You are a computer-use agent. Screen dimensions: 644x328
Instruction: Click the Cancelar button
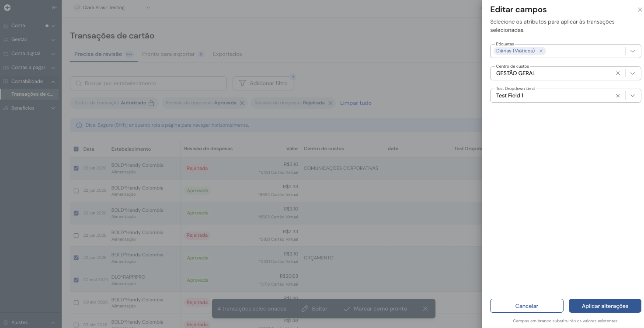coord(527,306)
